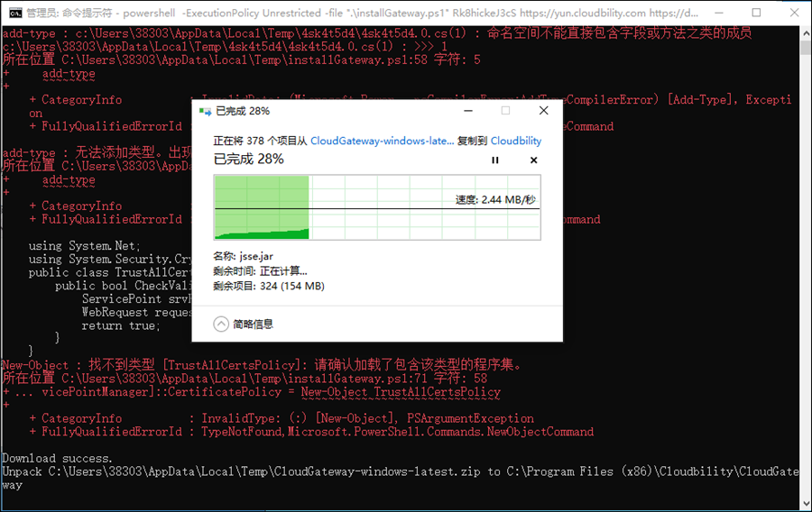Click the TypeNotFound FullyQualifiedErrorId line
Viewport: 812px width, 512px height.
[312, 431]
